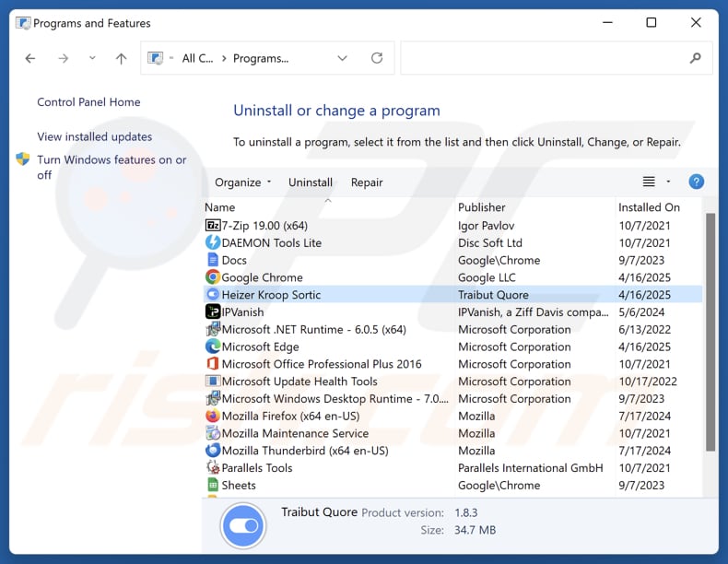
Task: Click the Parallels Tools gear icon
Action: click(x=213, y=467)
